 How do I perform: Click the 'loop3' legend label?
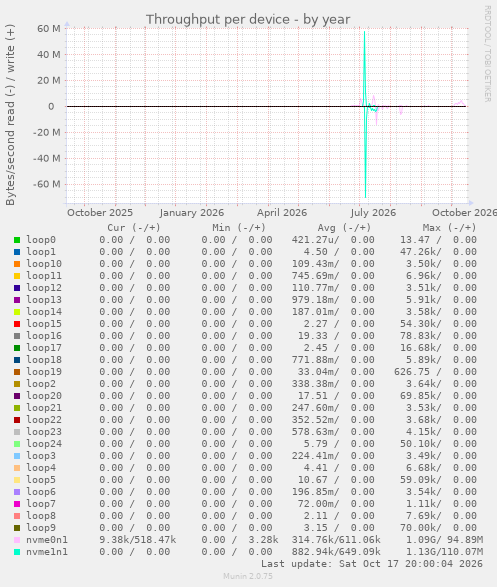[x=41, y=455]
